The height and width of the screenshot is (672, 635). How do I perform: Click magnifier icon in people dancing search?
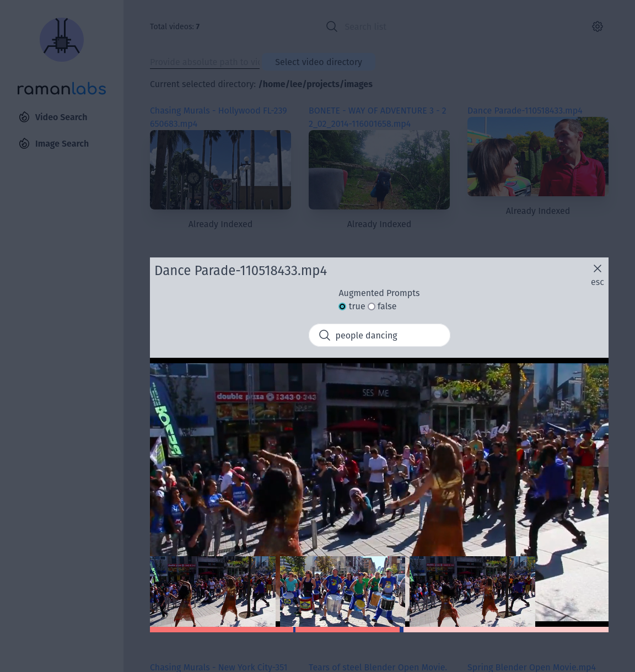[x=325, y=335]
